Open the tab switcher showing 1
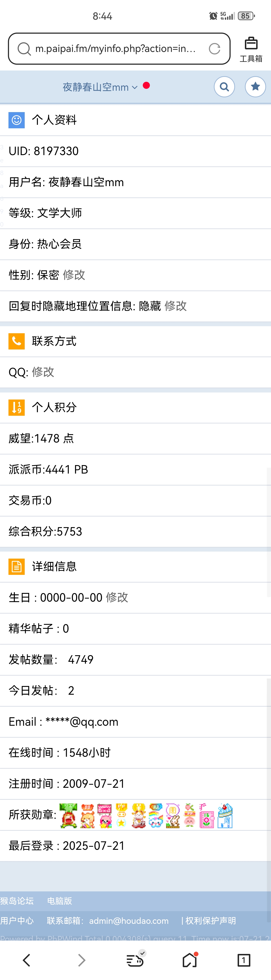 click(x=244, y=960)
